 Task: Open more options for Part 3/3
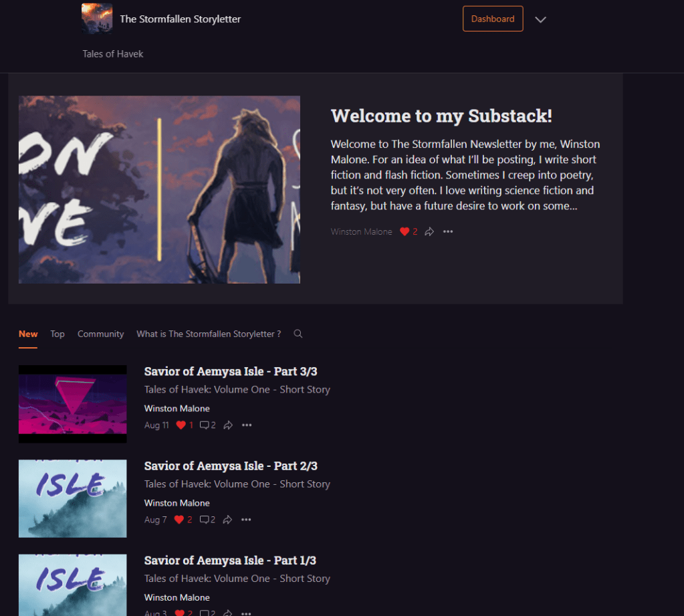[x=247, y=425]
